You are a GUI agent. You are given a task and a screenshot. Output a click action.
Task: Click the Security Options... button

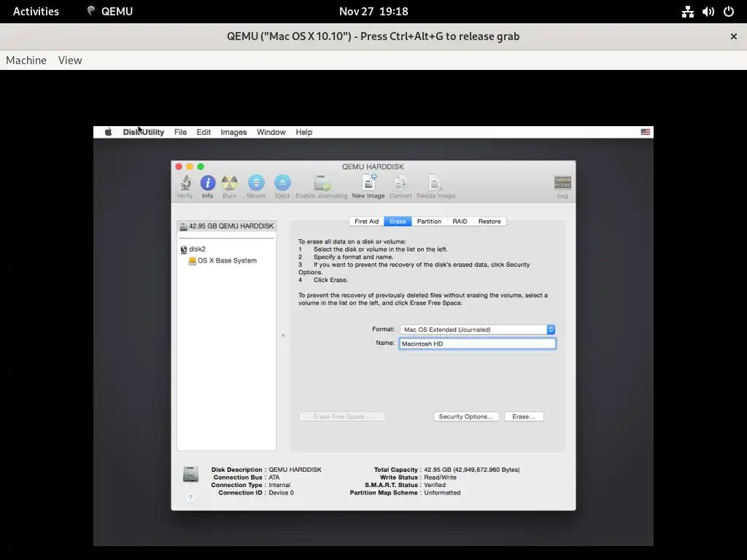(x=466, y=416)
